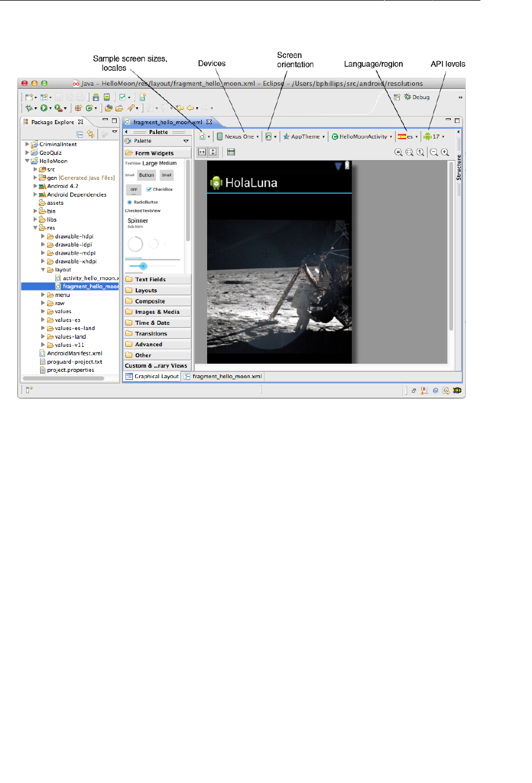This screenshot has height=783, width=532.
Task: Click zoom to 100% icon
Action: 420,152
